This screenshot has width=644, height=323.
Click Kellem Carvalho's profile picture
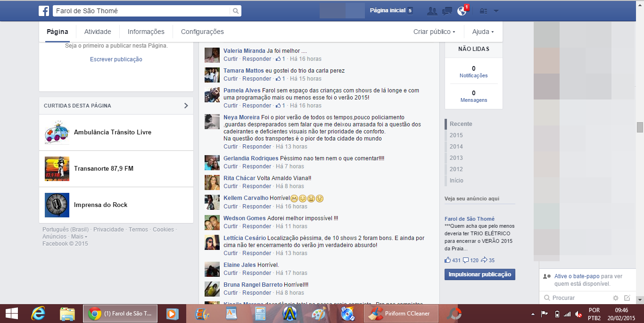[x=212, y=202]
